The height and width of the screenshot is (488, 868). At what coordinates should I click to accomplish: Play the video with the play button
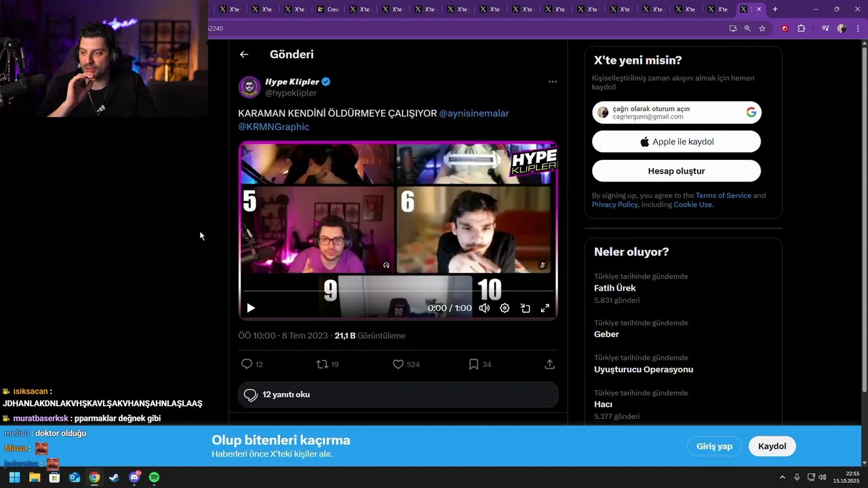pos(251,308)
